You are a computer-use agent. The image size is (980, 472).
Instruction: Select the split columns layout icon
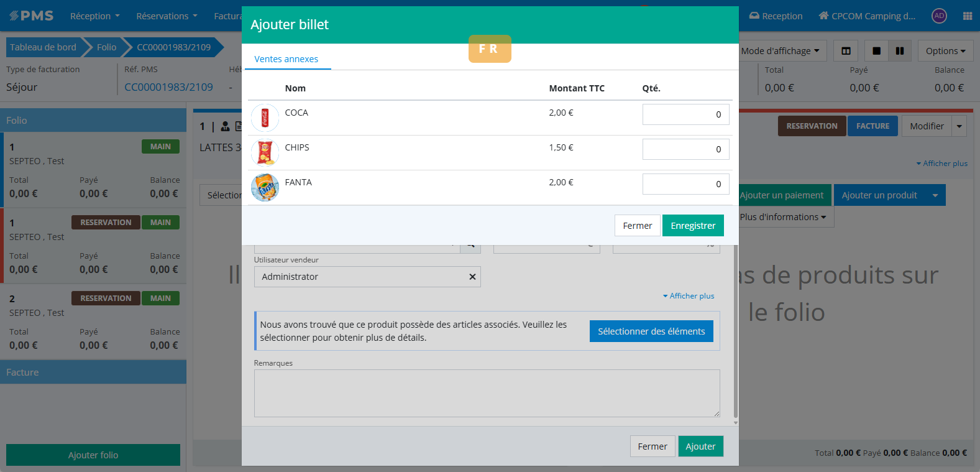[846, 51]
